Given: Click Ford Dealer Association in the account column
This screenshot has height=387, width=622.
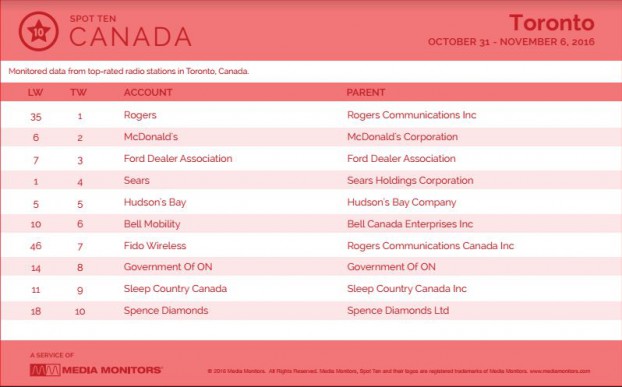Looking at the screenshot, I should (178, 159).
